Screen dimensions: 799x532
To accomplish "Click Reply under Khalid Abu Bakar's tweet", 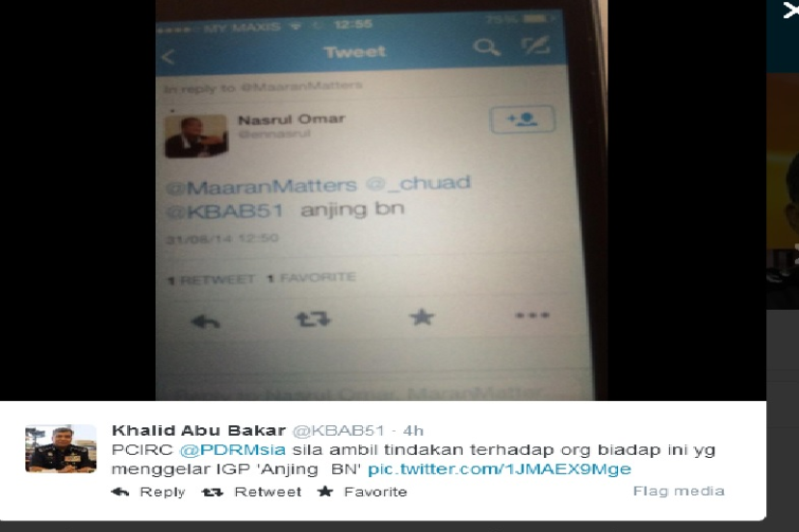I will (x=148, y=492).
